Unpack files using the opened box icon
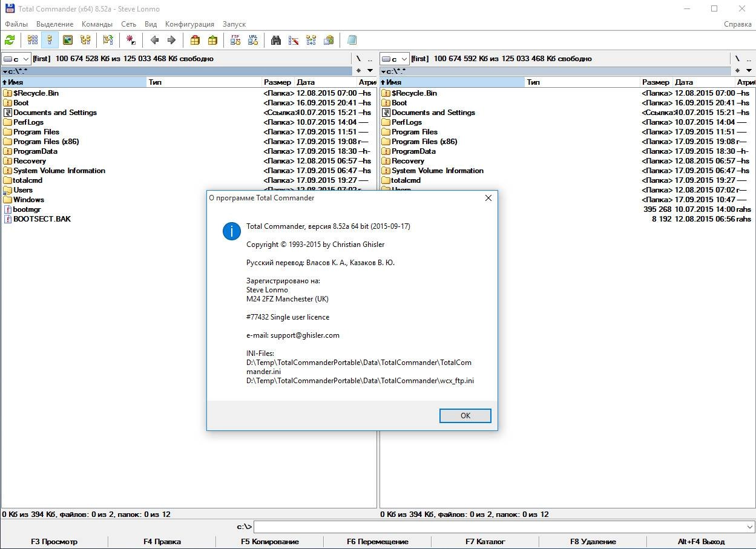The width and height of the screenshot is (756, 549). click(x=212, y=40)
